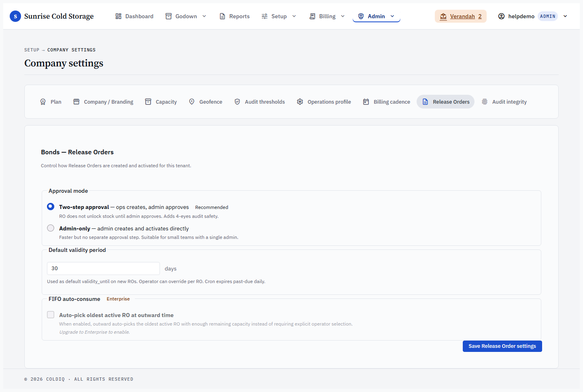Switch to the Capacity tab
The image size is (583, 392).
pos(161,102)
